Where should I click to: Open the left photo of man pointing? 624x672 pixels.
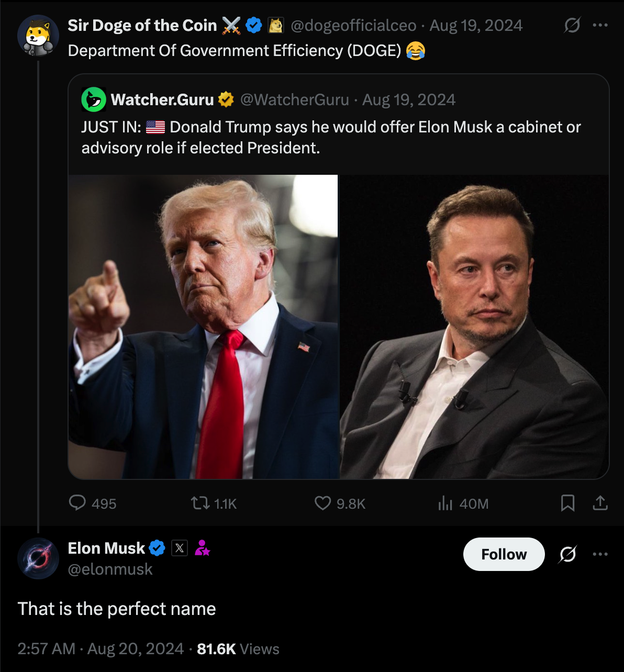point(203,327)
